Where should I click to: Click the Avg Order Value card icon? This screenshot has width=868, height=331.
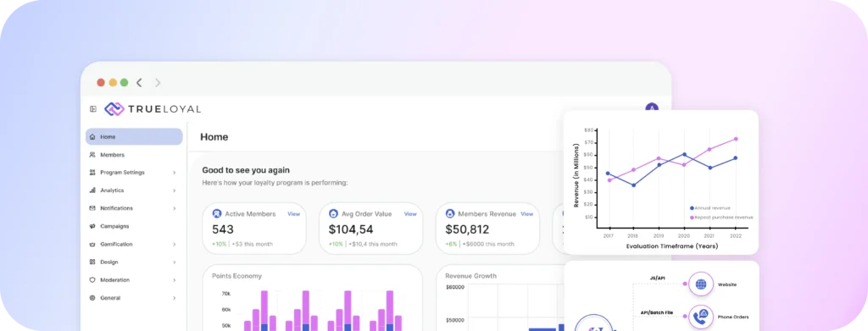coord(333,213)
